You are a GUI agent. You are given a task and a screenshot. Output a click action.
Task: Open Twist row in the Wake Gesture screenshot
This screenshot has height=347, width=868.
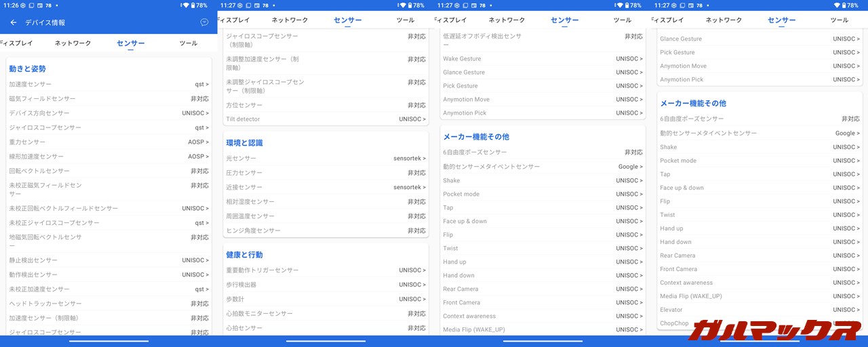[x=542, y=248]
